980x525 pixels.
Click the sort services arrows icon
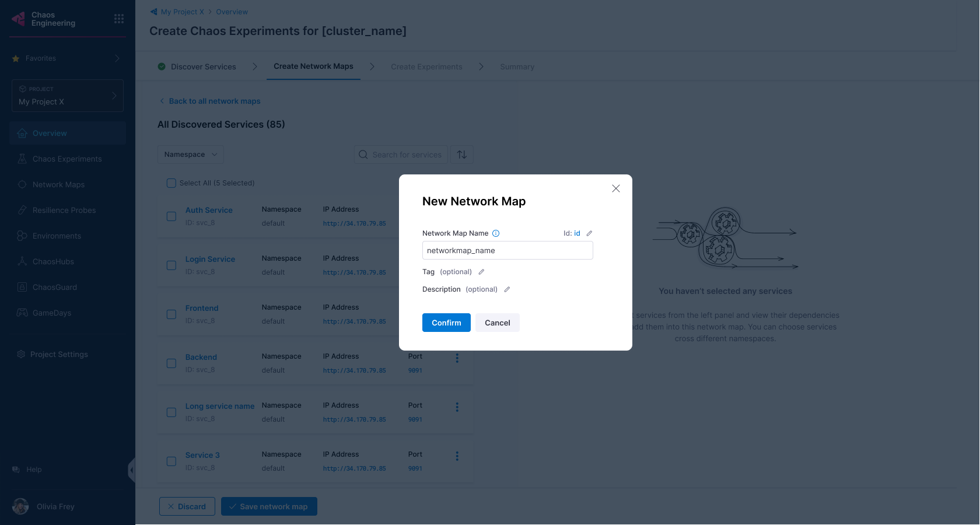[x=462, y=155]
